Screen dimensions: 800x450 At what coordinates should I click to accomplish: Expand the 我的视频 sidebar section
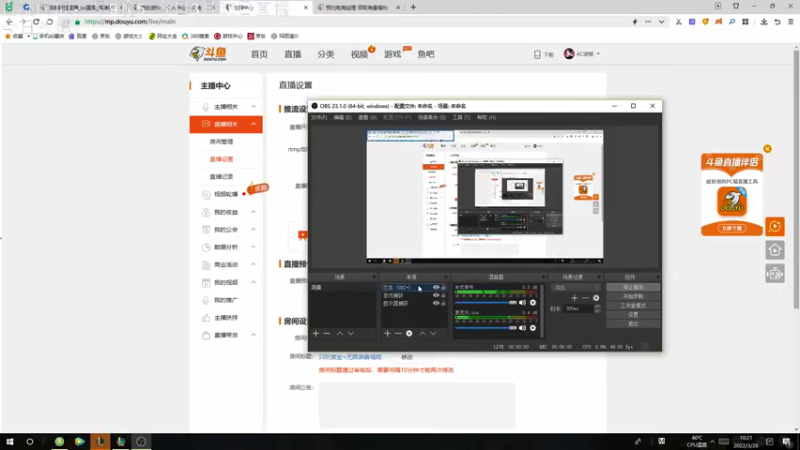click(x=254, y=282)
